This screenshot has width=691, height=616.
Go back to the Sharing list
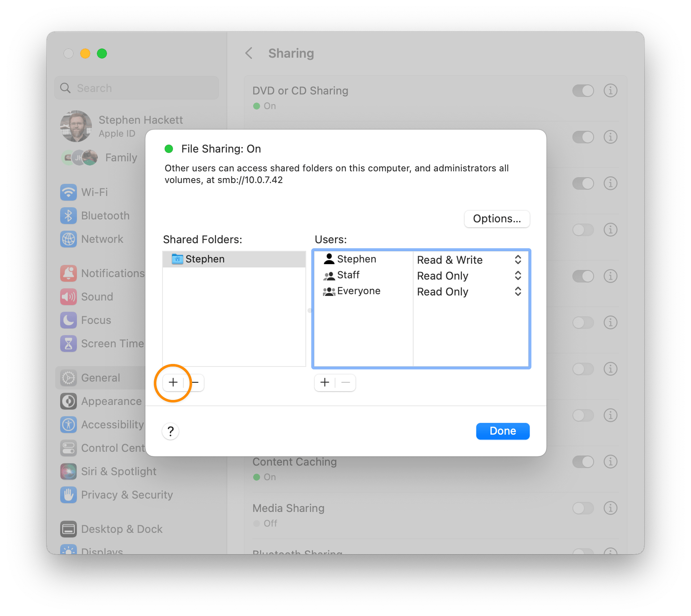(249, 53)
